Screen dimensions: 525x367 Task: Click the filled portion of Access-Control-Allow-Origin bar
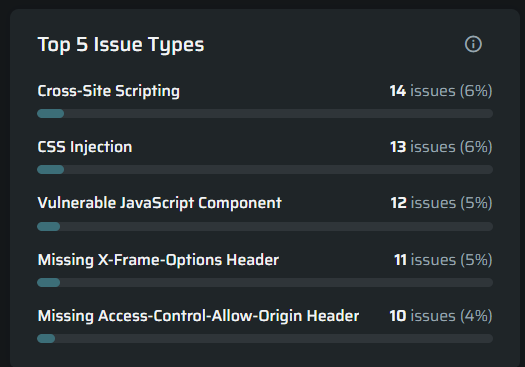click(x=46, y=339)
